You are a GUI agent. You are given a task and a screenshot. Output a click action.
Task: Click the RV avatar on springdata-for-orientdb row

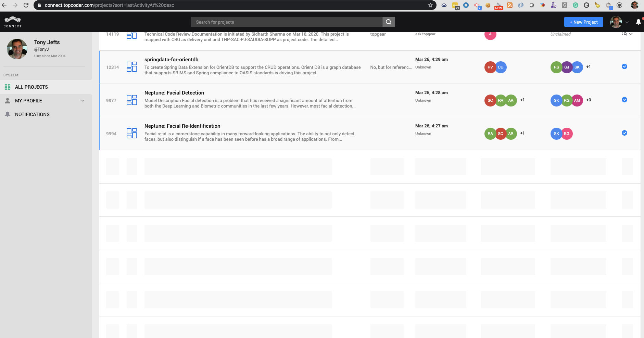tap(490, 67)
